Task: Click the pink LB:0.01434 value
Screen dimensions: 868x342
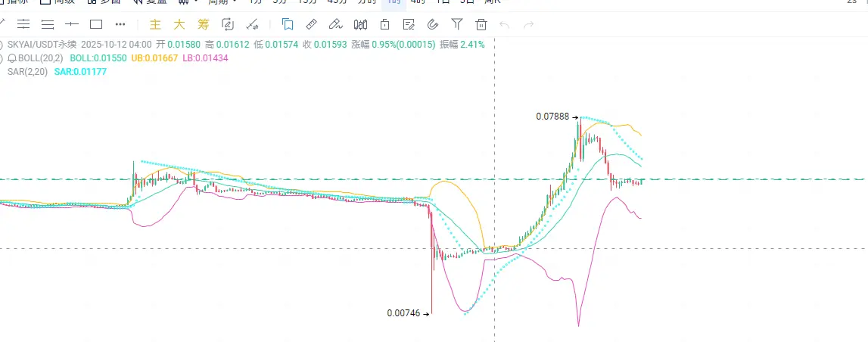Action: point(205,58)
